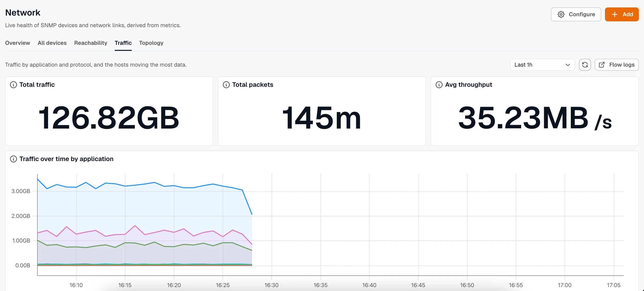Screen dimensions: 644x291
Task: Click info icon beside Traffic over time
Action: click(x=13, y=159)
